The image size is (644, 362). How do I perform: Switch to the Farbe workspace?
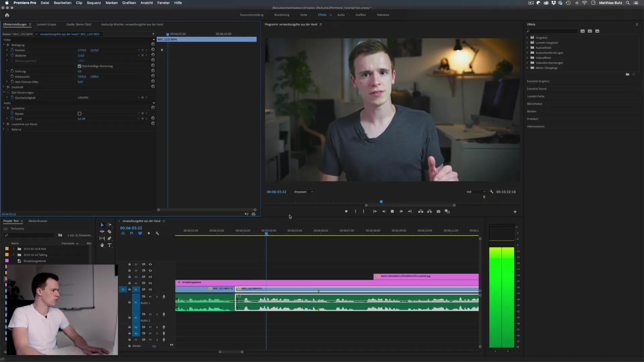pos(304,15)
